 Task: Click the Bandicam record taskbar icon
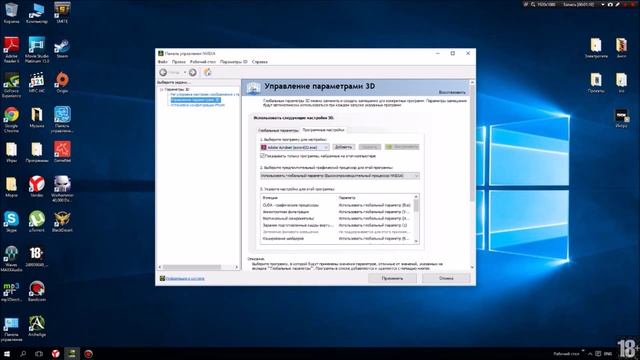click(x=88, y=353)
